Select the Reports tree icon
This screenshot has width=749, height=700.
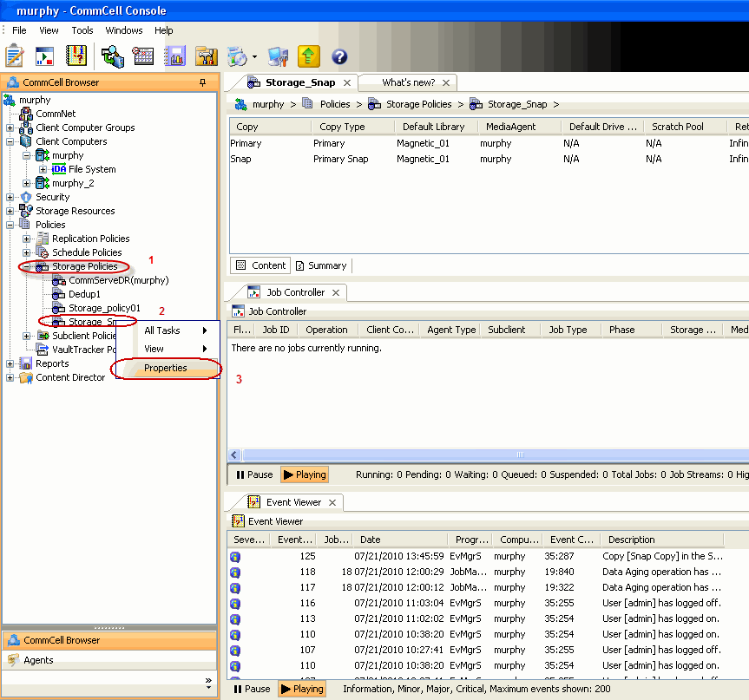[26, 363]
